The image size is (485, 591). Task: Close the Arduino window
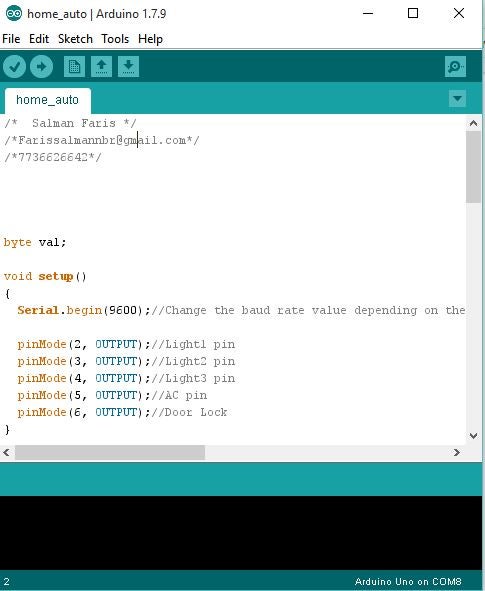point(459,14)
